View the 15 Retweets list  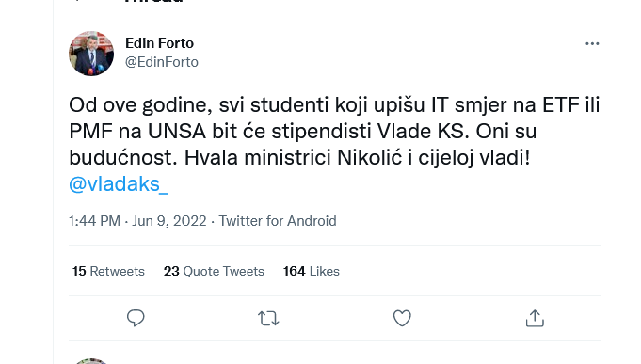coord(108,271)
